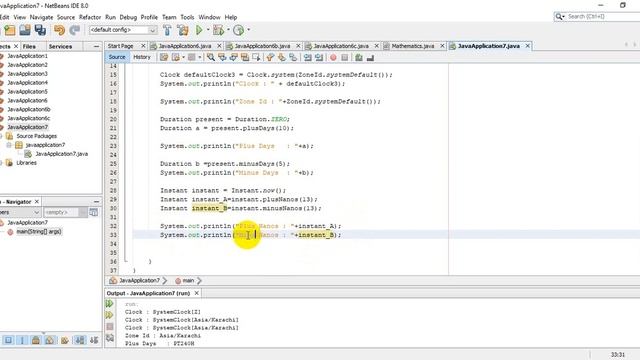Screen dimensions: 640x360
Task: Open the Navigate menu
Action: click(x=41, y=17)
